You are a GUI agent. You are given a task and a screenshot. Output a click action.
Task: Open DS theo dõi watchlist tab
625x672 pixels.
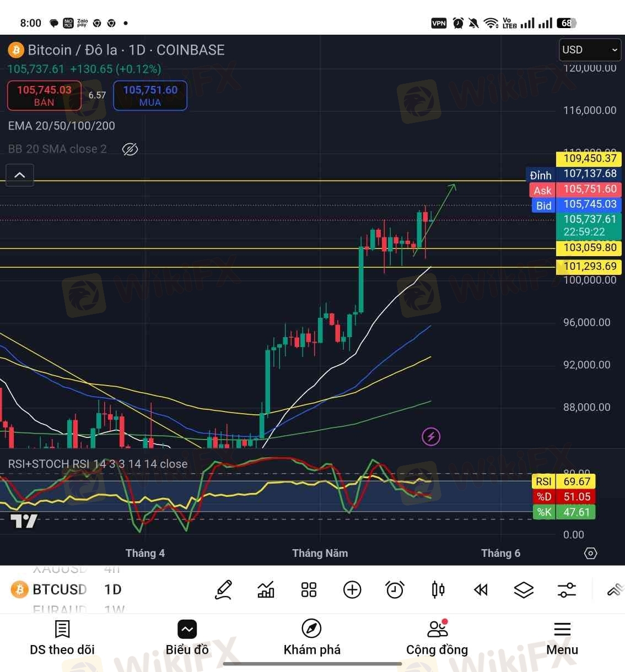point(62,638)
